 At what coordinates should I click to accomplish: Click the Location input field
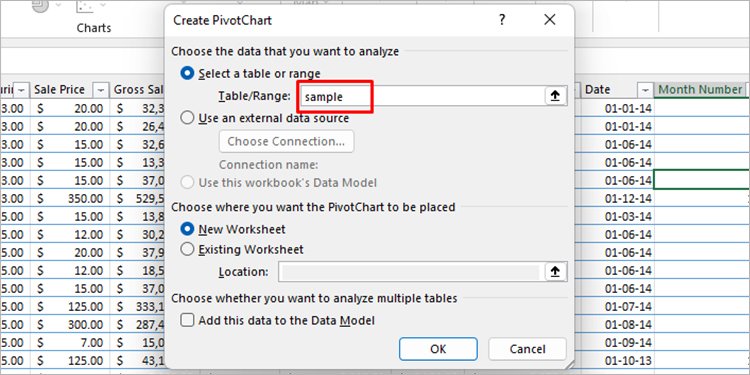point(411,272)
